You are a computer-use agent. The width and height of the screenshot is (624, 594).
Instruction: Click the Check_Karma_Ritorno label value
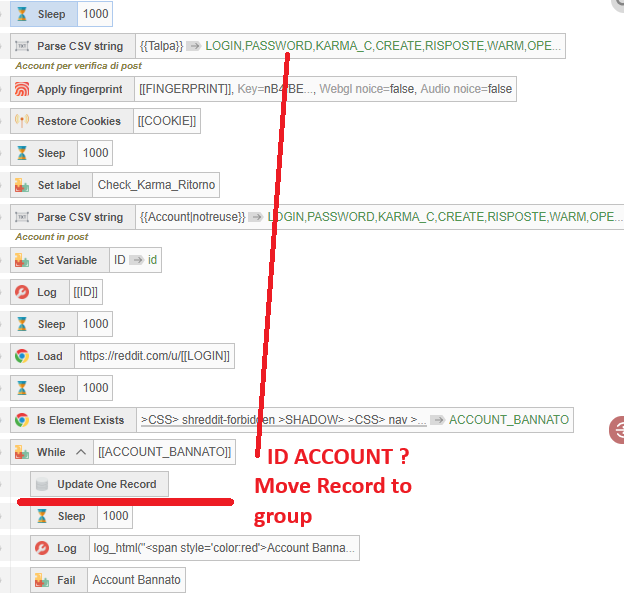pos(156,185)
